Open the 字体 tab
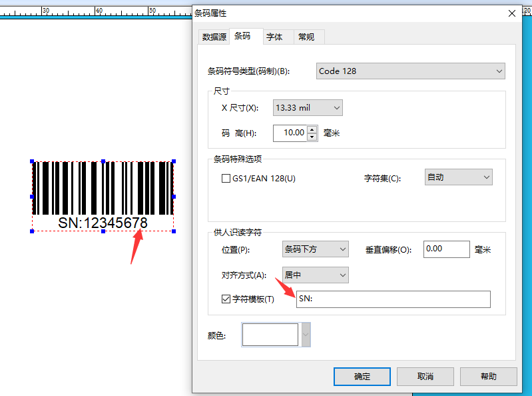The width and height of the screenshot is (532, 396). click(x=278, y=37)
